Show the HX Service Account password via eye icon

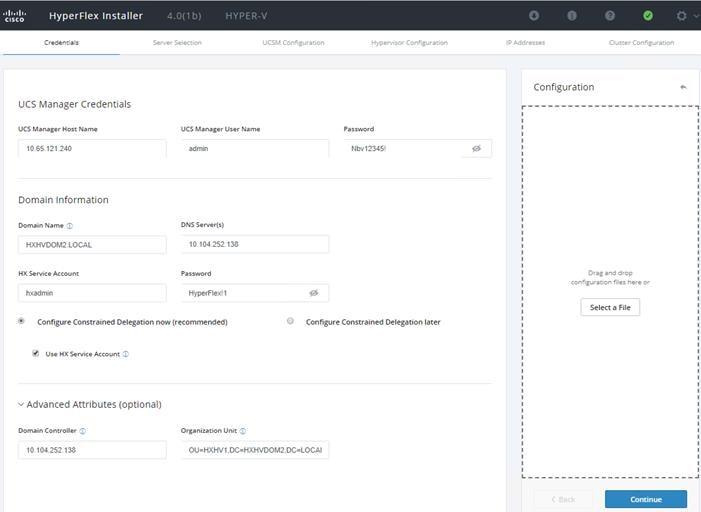tap(314, 293)
